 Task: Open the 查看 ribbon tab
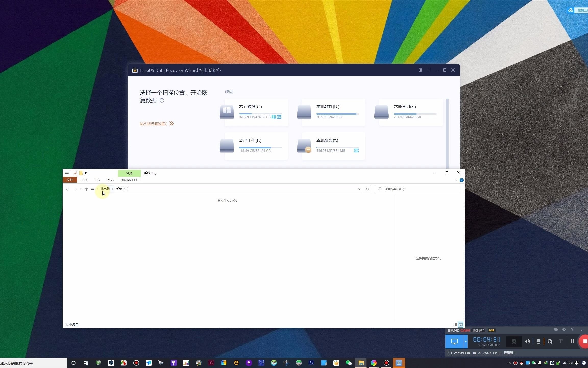click(x=111, y=180)
